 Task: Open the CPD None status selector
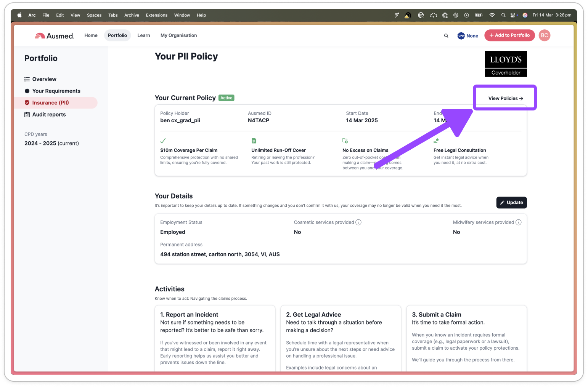(x=468, y=36)
